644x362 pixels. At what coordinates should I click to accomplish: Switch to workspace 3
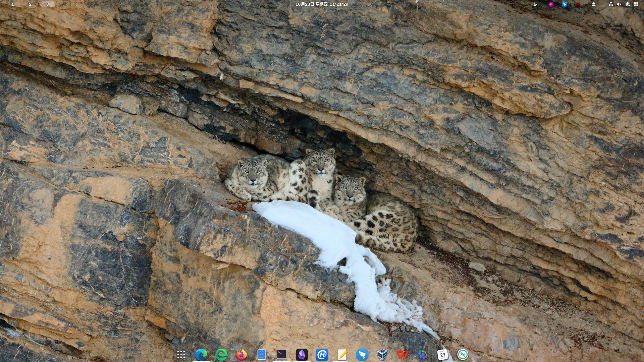[47, 4]
